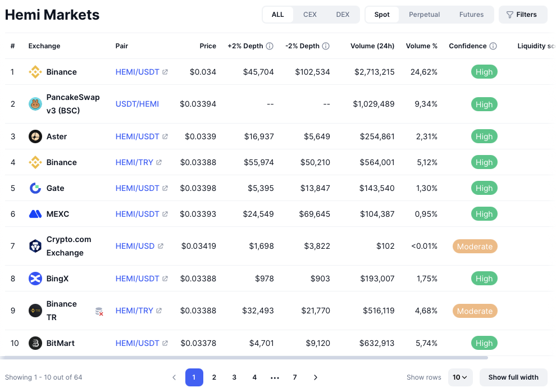Click the Gate exchange logo
Image resolution: width=556 pixels, height=392 pixels.
35,188
